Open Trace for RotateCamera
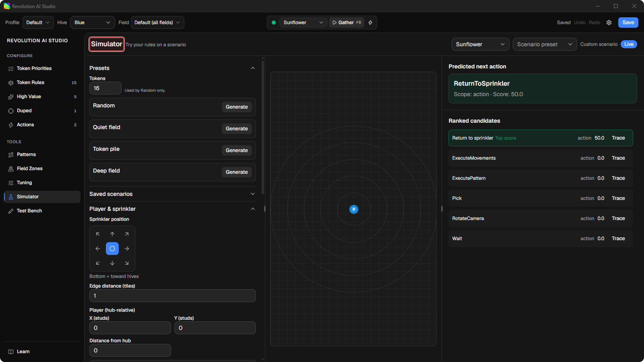The image size is (644, 362). (x=618, y=218)
